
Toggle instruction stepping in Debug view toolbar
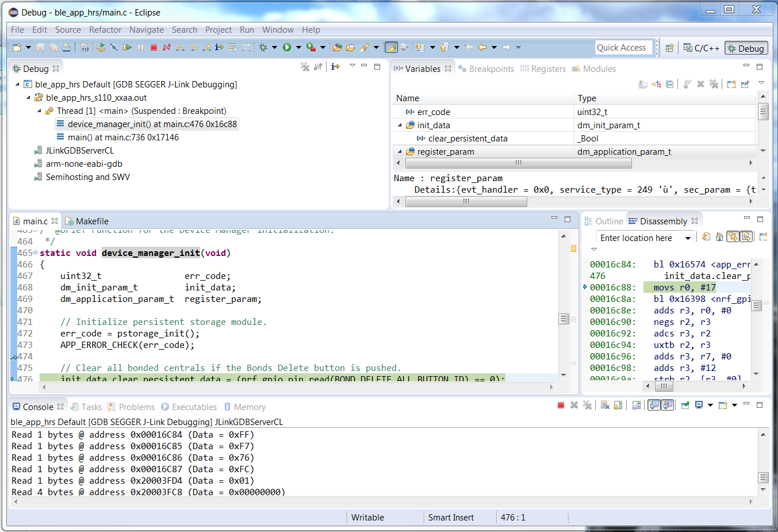(x=335, y=67)
